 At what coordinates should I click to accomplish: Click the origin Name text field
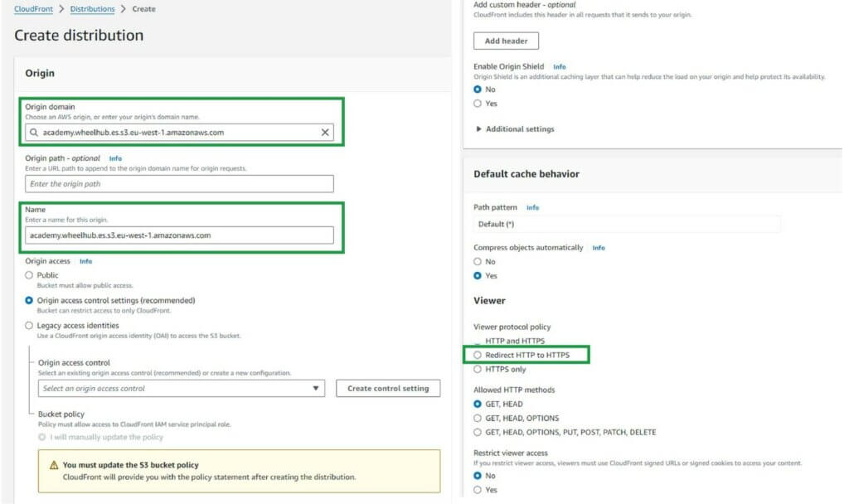pyautogui.click(x=179, y=235)
